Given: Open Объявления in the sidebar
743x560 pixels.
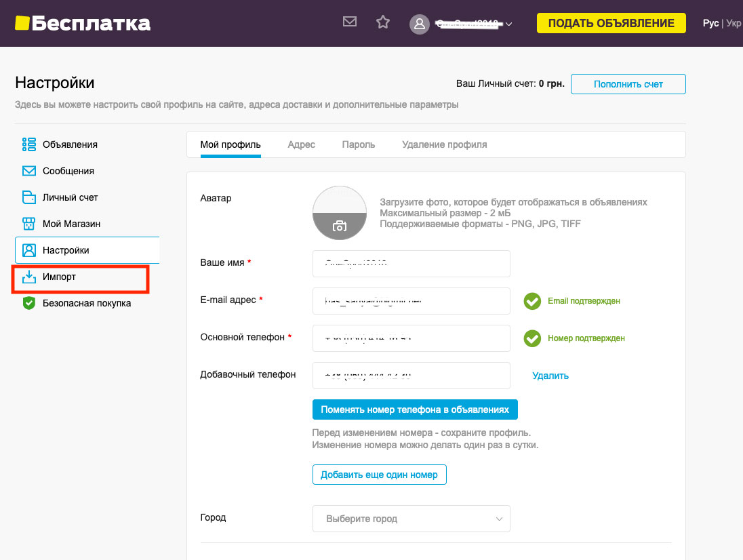Looking at the screenshot, I should coord(70,144).
